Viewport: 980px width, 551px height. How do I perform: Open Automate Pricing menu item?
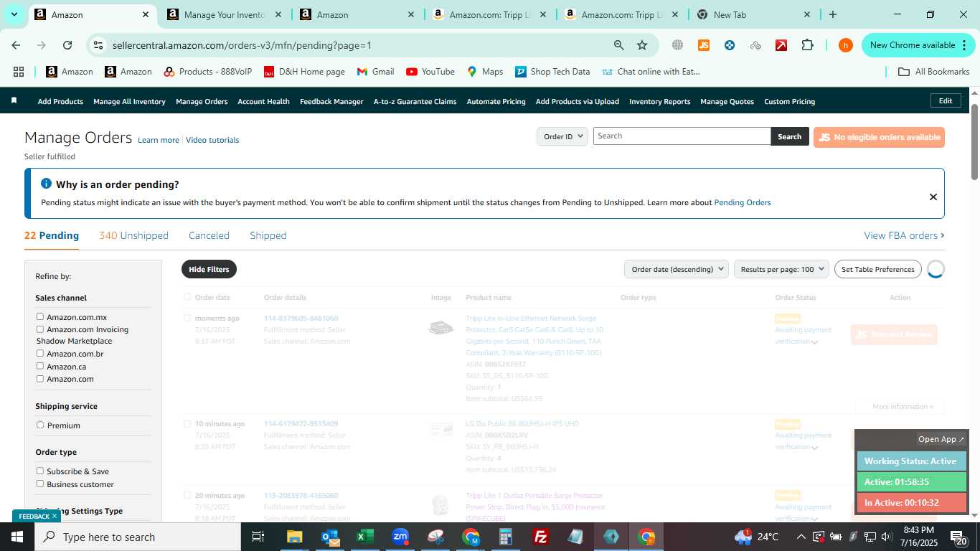coord(496,101)
